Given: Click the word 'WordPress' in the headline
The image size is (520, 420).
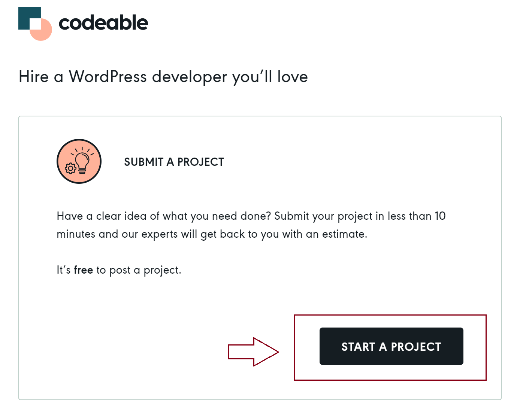Looking at the screenshot, I should coord(108,77).
